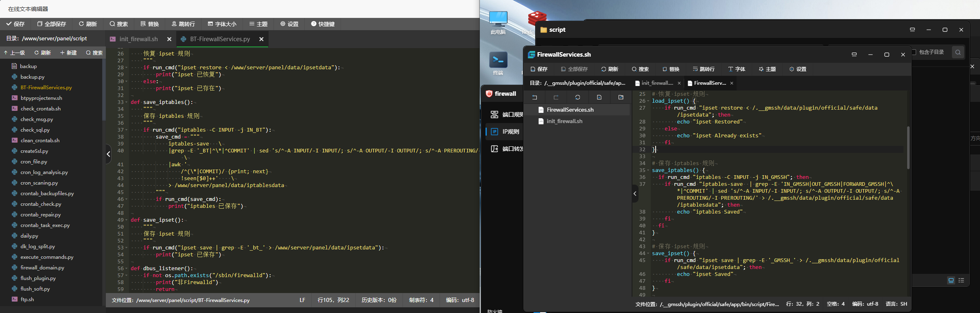The height and width of the screenshot is (313, 980).
Task: Switch to the init_firewall.sh tab in the left editor
Action: tap(138, 39)
